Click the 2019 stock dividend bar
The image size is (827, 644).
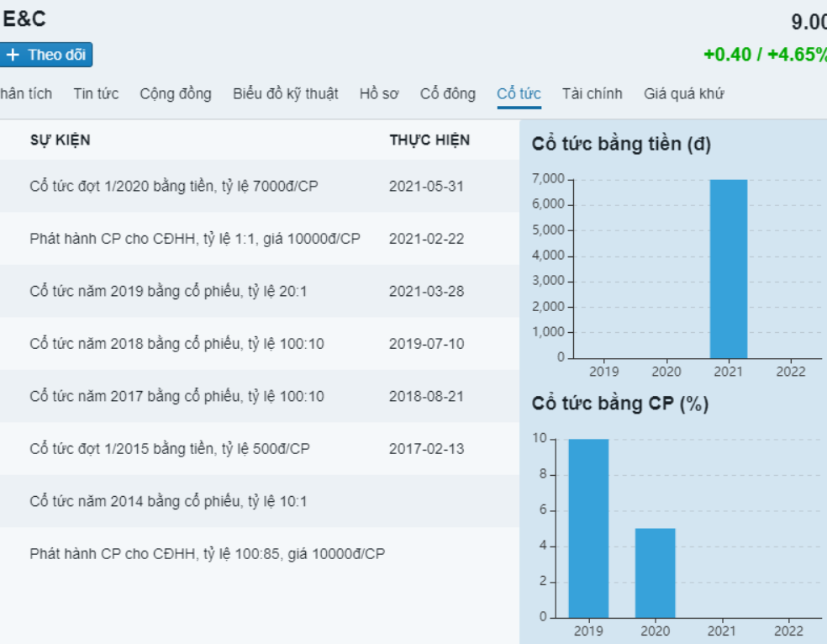tap(588, 528)
